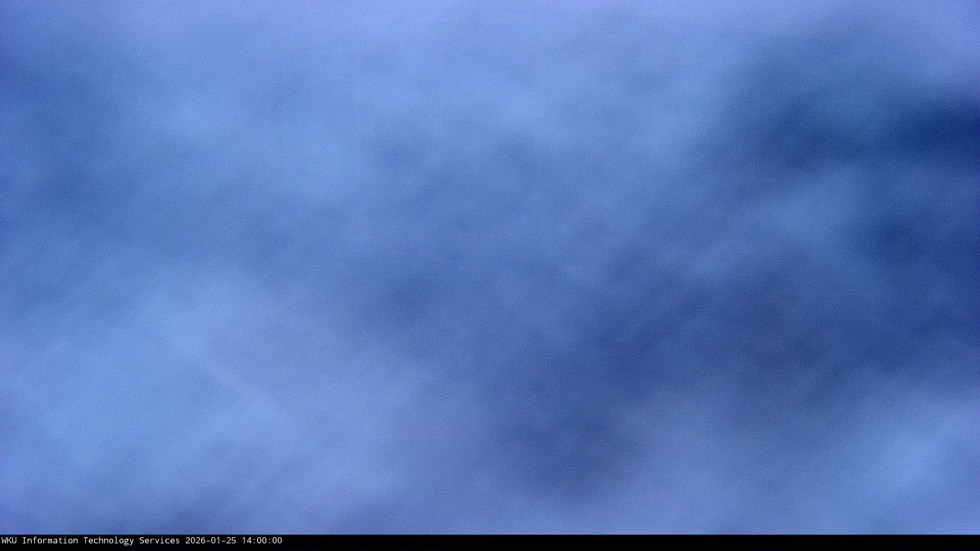Image resolution: width=980 pixels, height=551 pixels.
Task: Click the empty black caption bar area
Action: pyautogui.click(x=612, y=542)
